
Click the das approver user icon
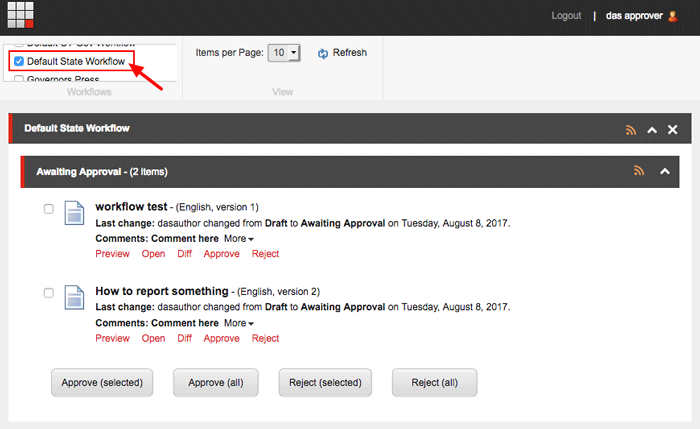pos(672,16)
